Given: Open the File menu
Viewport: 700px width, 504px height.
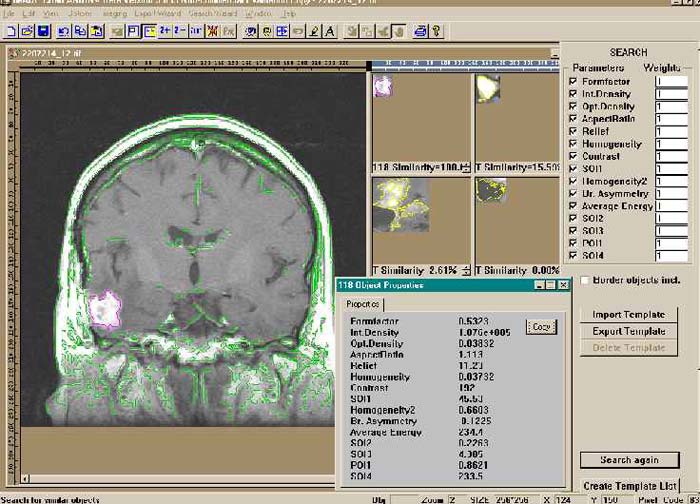Looking at the screenshot, I should coord(8,14).
